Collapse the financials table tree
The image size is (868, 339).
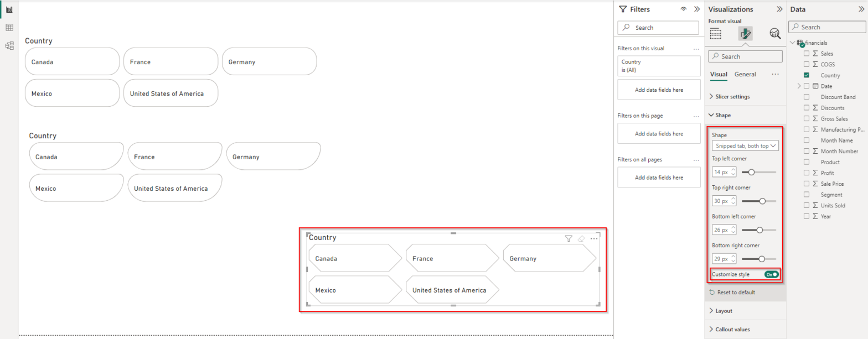click(x=792, y=43)
